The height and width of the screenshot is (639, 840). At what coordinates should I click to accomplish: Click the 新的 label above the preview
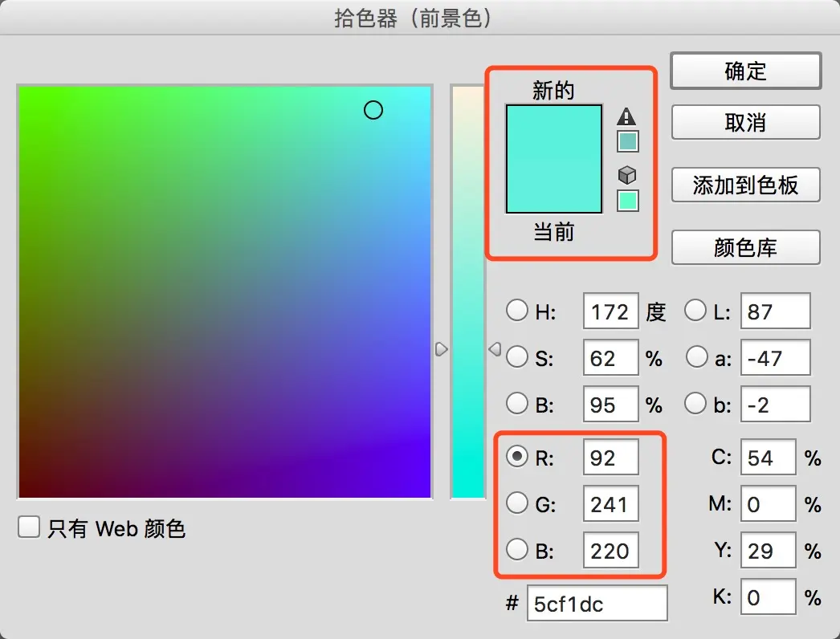coord(553,91)
